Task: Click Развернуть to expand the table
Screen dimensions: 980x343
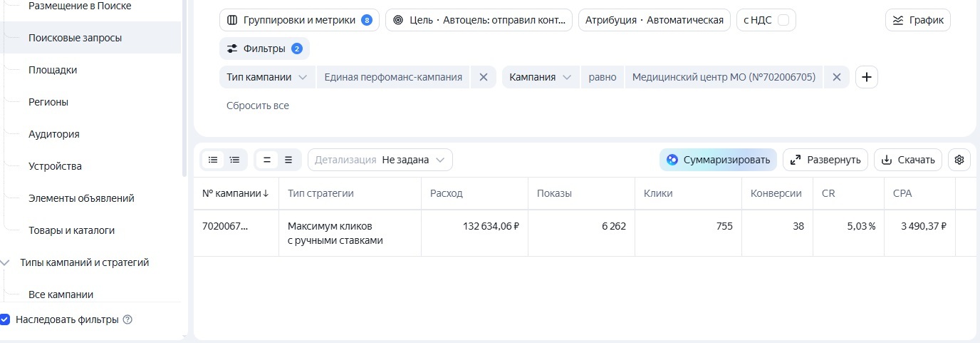Action: [825, 160]
